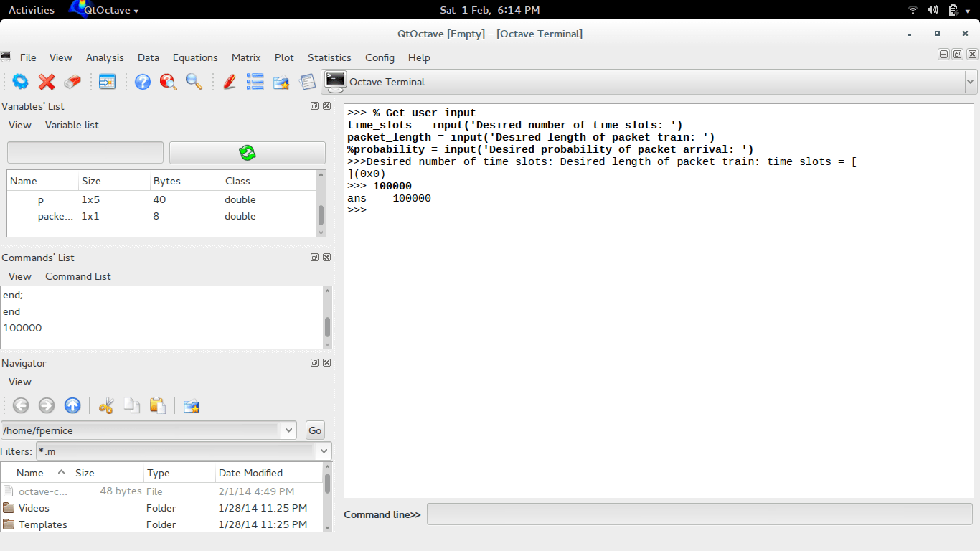Click the blue list icon in main toolbar
This screenshot has width=980, height=551.
click(x=255, y=82)
